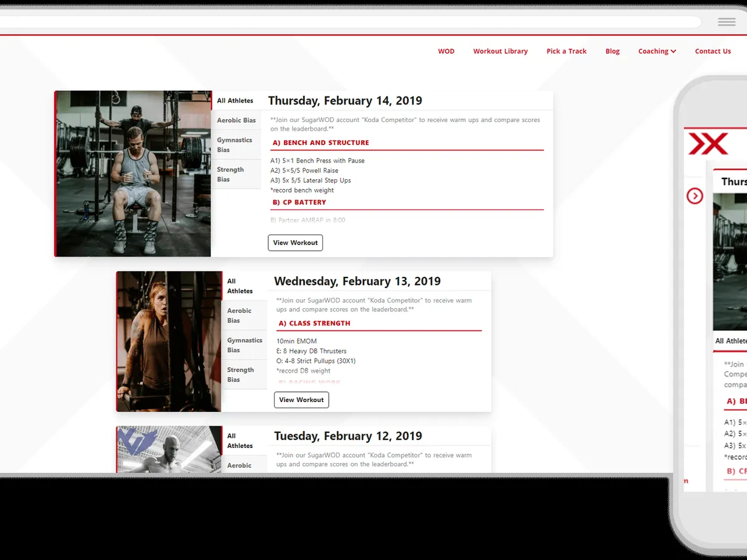Select Strength Bias tab for Wednesday workout
Image resolution: width=747 pixels, height=560 pixels.
245,375
